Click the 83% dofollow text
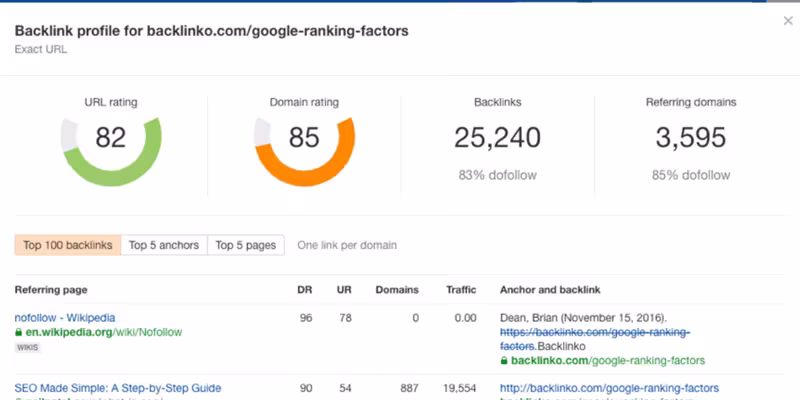The image size is (800, 400). [x=497, y=176]
